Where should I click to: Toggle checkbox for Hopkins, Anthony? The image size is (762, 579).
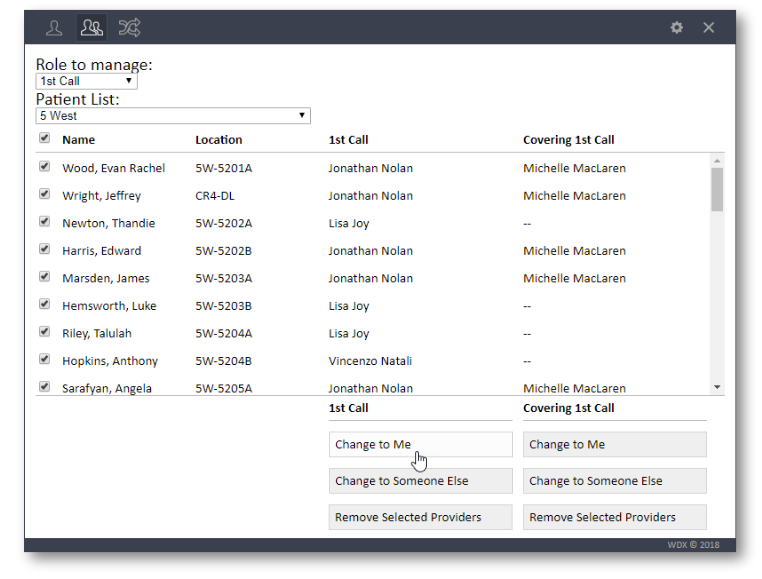44,360
